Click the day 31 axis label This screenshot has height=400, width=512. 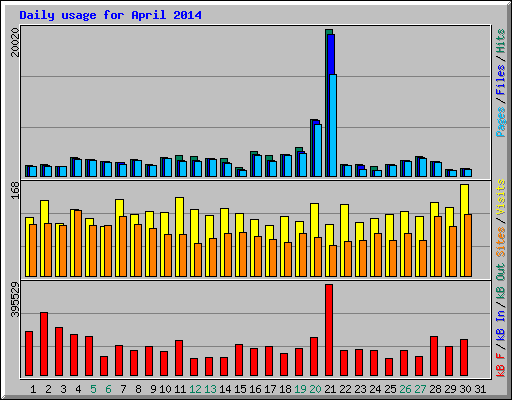(x=480, y=389)
